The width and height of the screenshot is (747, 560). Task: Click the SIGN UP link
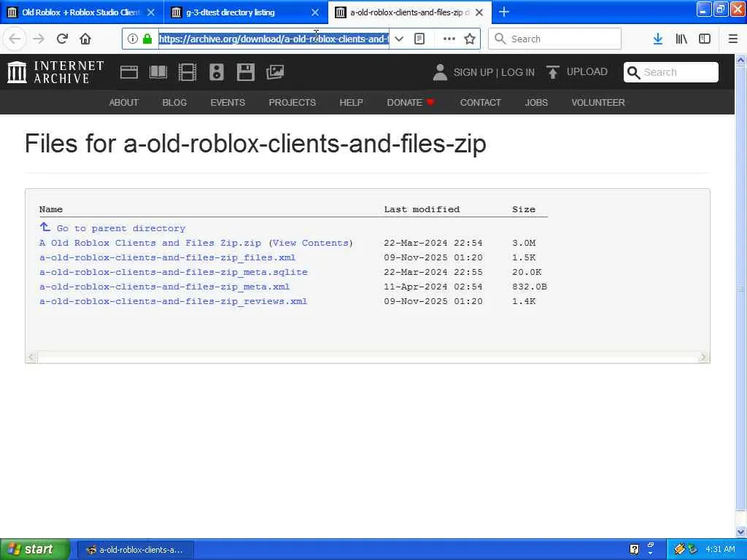click(x=473, y=72)
